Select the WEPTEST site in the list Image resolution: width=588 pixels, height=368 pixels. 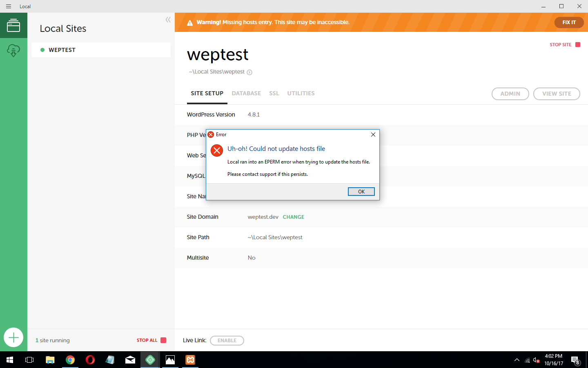[x=101, y=50]
